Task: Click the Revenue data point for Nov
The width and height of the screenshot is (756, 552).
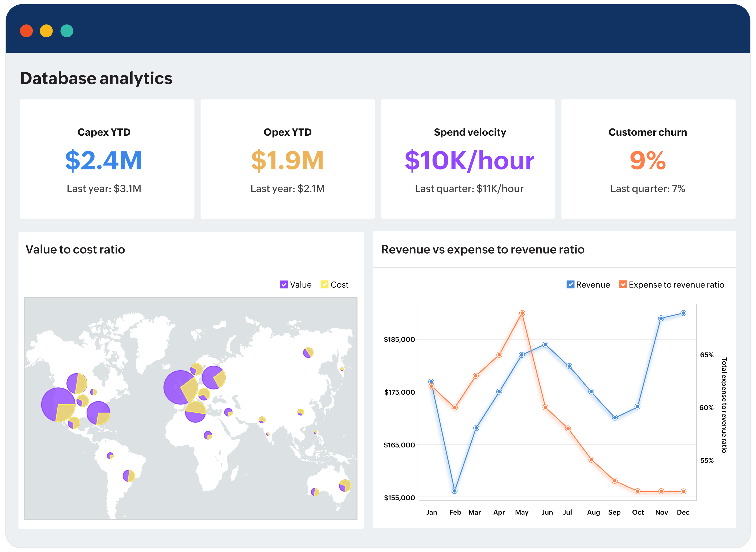Action: pos(661,318)
